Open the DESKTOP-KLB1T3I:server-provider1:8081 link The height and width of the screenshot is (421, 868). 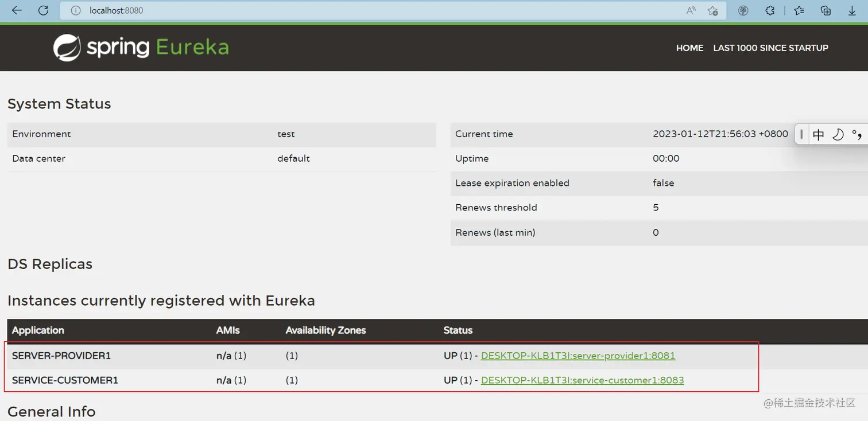tap(578, 356)
